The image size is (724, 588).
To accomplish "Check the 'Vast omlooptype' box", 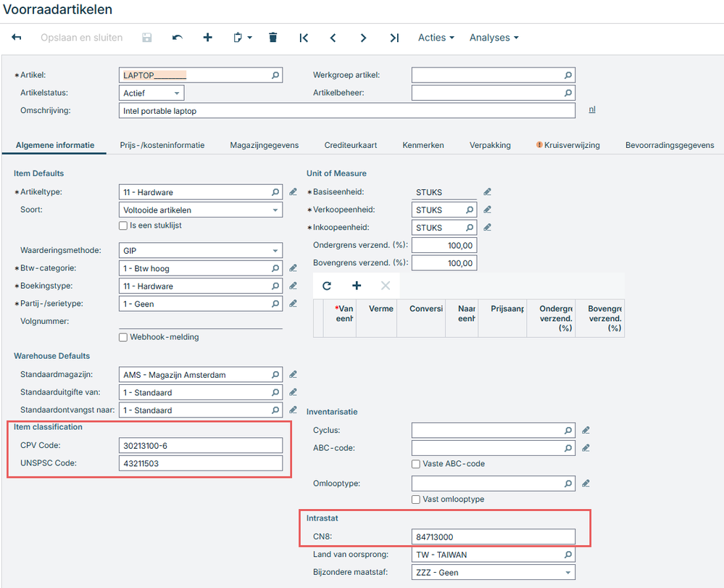I will [416, 500].
